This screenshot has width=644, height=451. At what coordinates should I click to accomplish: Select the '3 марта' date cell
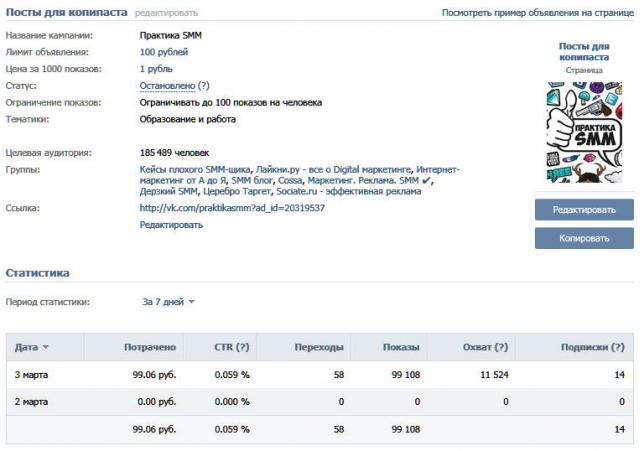31,375
